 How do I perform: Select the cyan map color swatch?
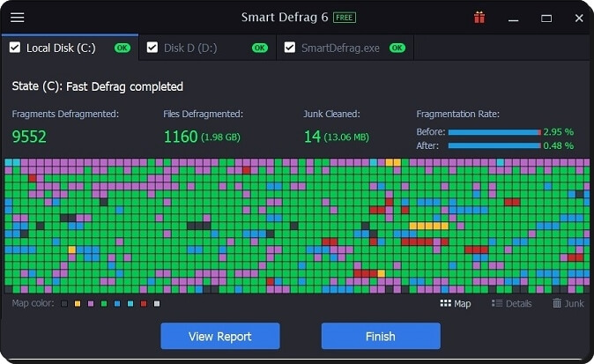(130, 304)
